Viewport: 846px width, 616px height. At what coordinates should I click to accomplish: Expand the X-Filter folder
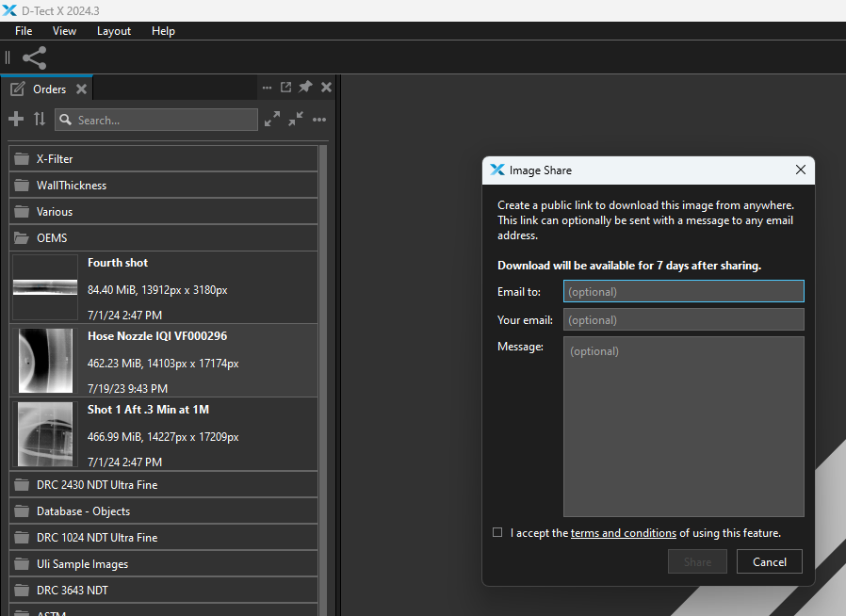pos(163,158)
